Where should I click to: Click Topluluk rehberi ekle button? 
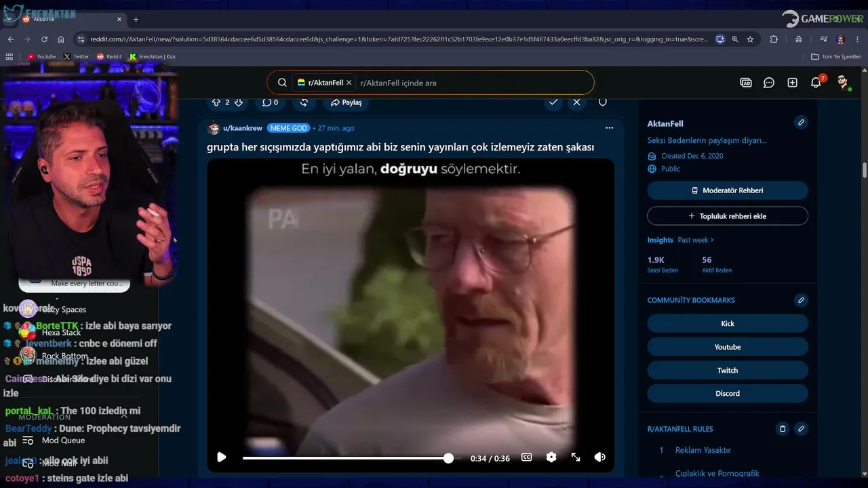tap(728, 216)
